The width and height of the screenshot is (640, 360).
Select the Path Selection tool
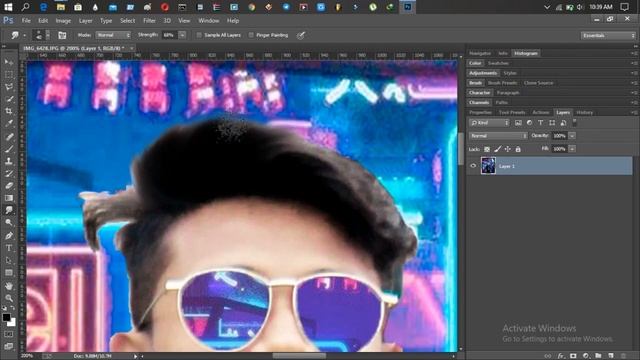(9, 260)
